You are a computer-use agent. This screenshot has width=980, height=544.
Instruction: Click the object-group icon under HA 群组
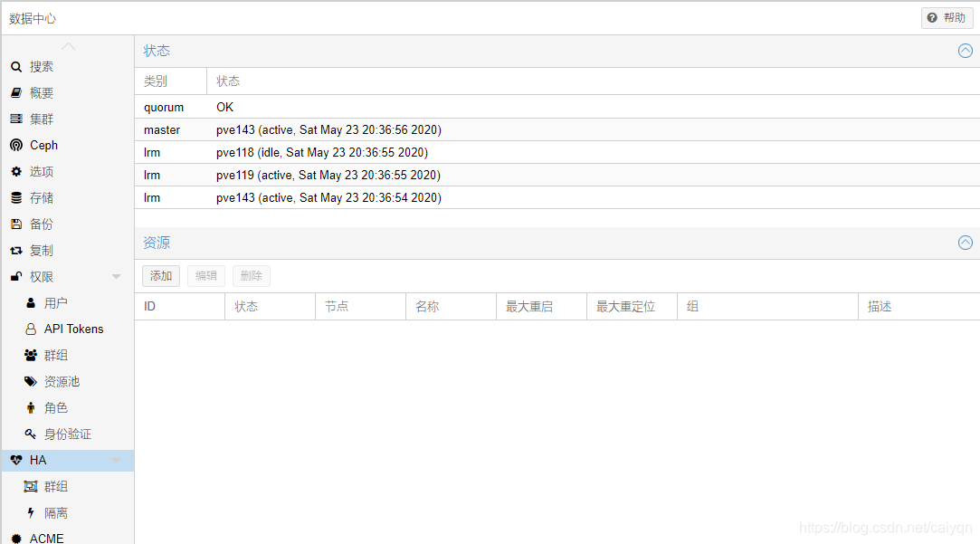(31, 486)
